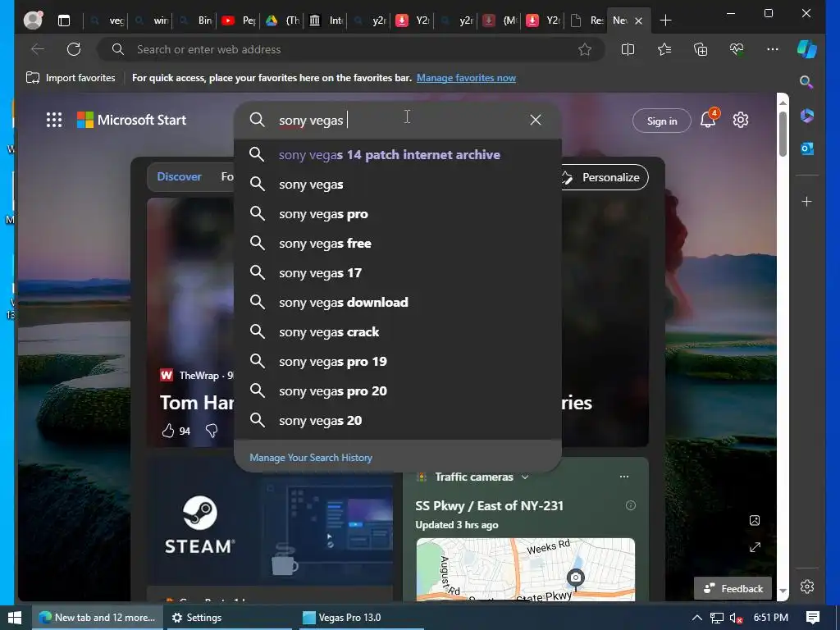Choose suggestion sony vegas pro
The width and height of the screenshot is (840, 630).
coord(398,214)
